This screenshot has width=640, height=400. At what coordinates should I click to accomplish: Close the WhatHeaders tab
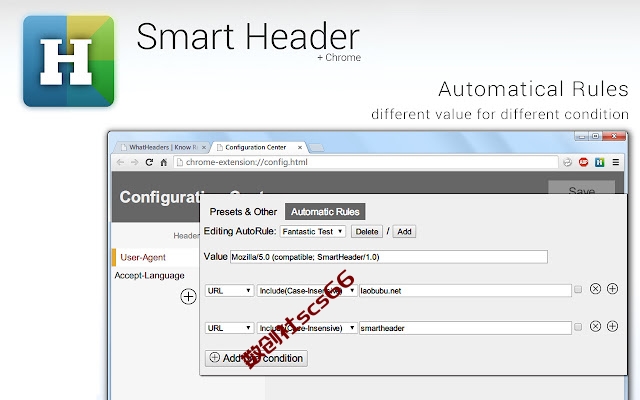204,147
